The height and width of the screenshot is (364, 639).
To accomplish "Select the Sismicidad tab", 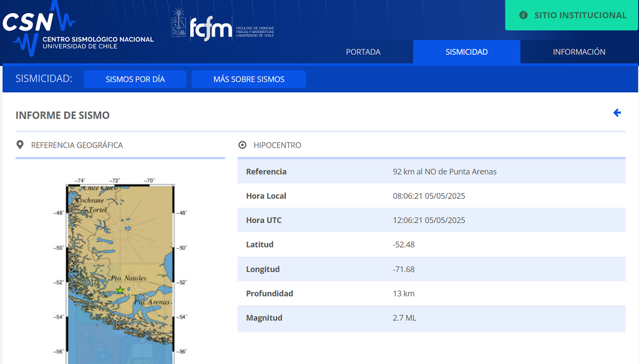I will click(467, 52).
